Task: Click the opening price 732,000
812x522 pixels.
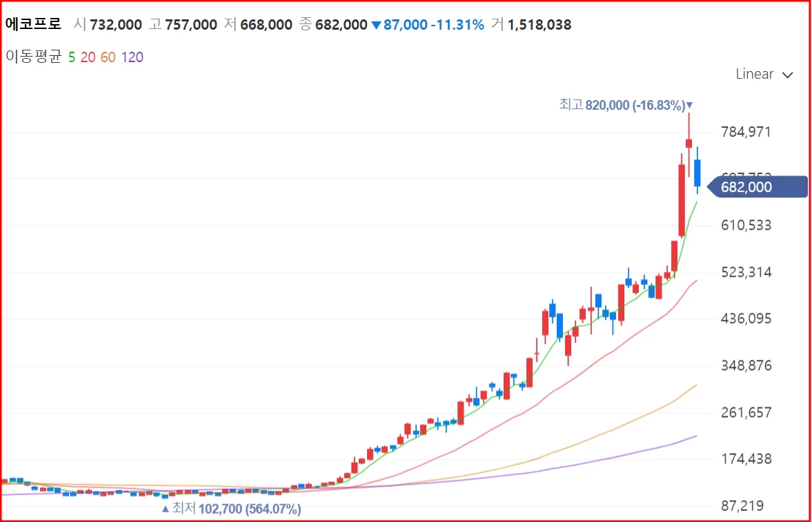Action: pos(115,25)
